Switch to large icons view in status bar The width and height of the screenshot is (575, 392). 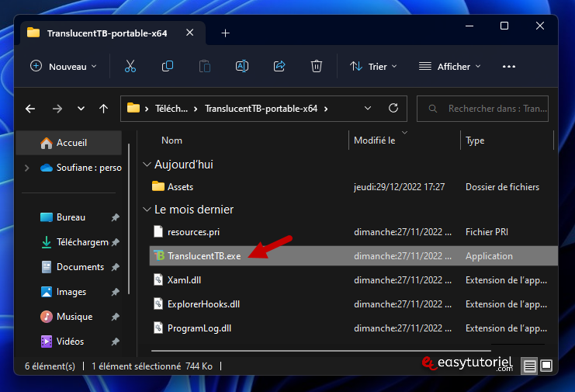click(x=546, y=366)
